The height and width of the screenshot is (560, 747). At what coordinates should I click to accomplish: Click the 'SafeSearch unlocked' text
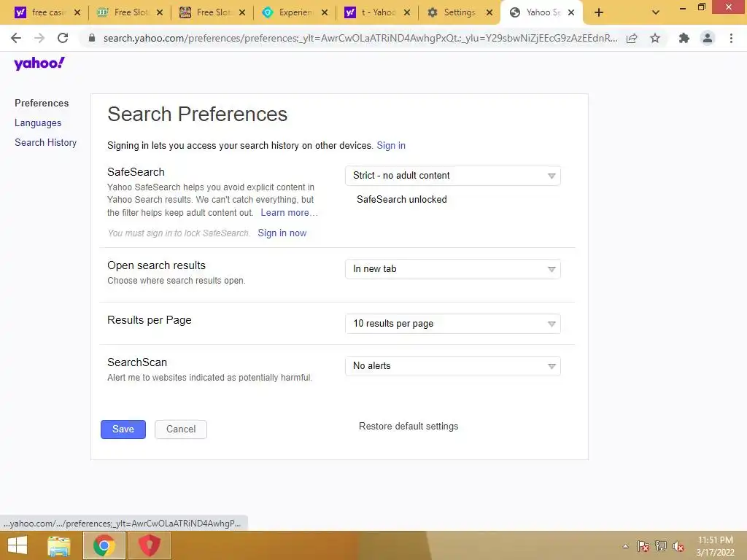click(402, 200)
